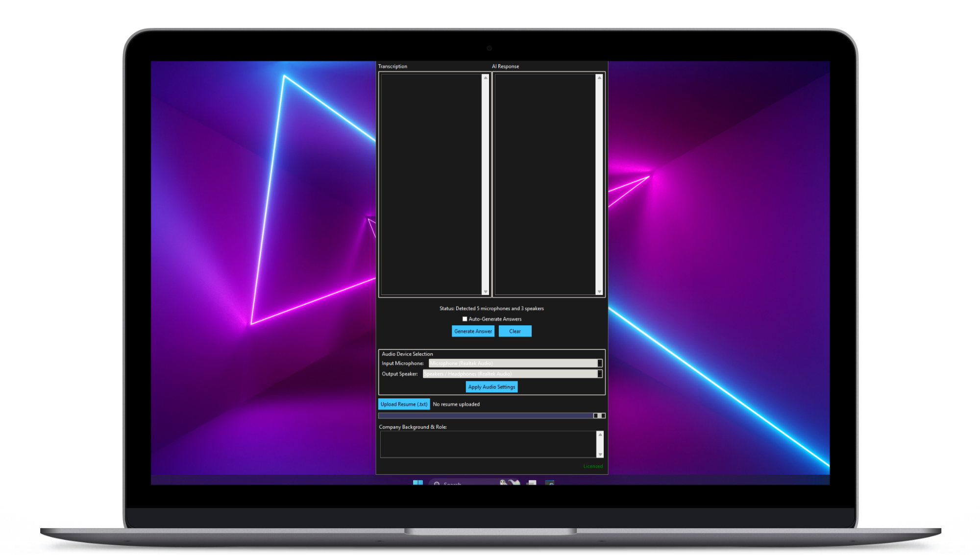Click inside the Company Background & Role text field
980x555 pixels.
pos(488,444)
